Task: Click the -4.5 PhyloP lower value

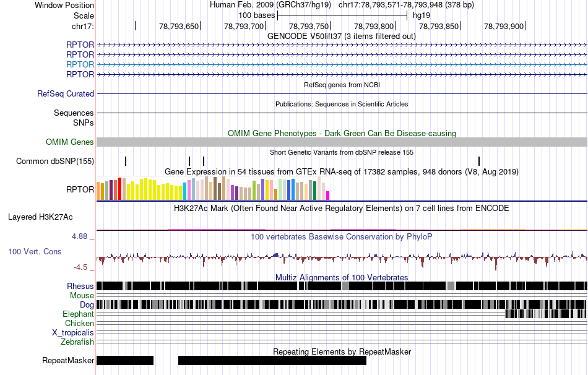Action: 80,267
